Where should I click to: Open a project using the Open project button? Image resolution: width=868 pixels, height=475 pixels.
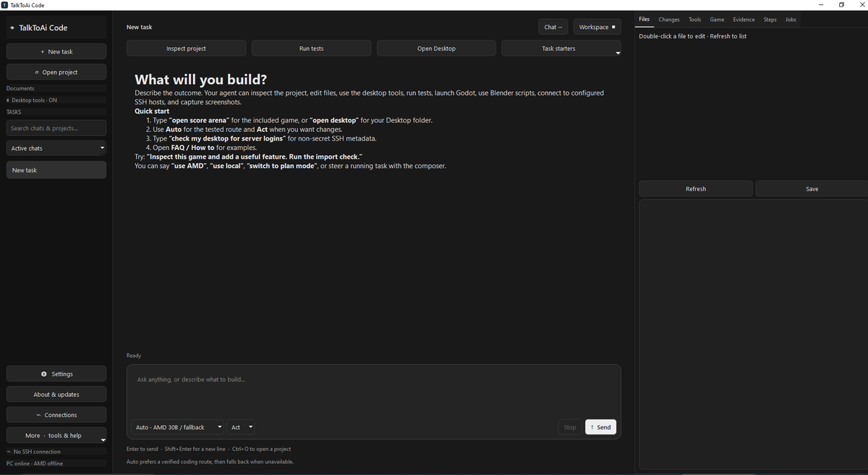pos(56,72)
